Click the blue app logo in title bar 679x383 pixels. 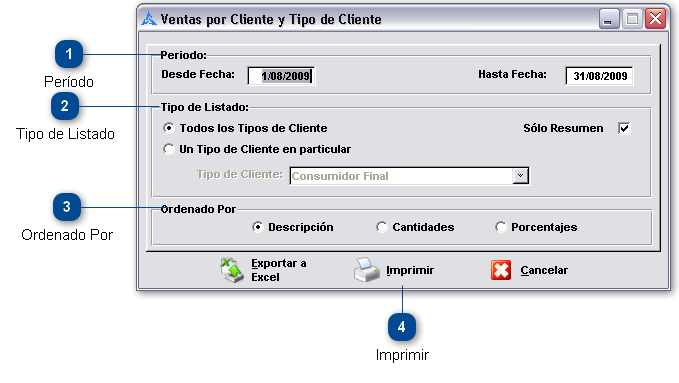tap(149, 19)
